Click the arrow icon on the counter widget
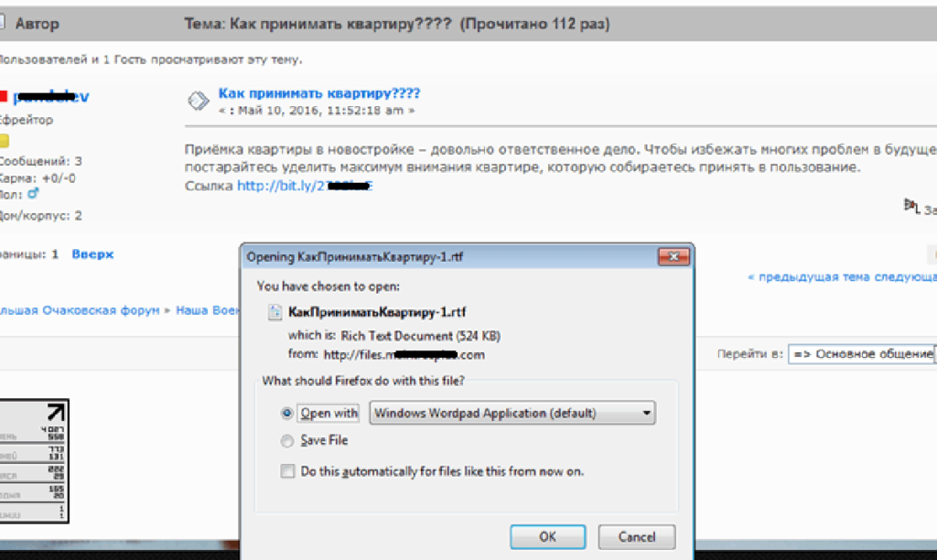The image size is (937, 560). (x=56, y=413)
